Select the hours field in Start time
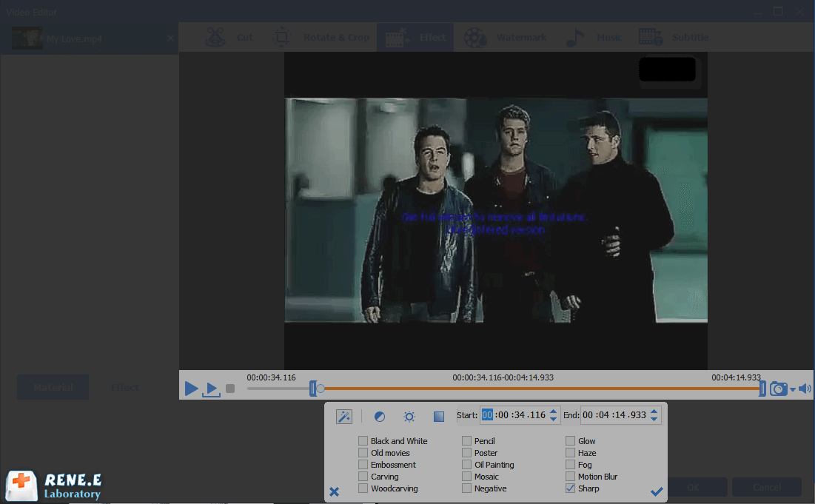The image size is (815, 504). point(487,415)
